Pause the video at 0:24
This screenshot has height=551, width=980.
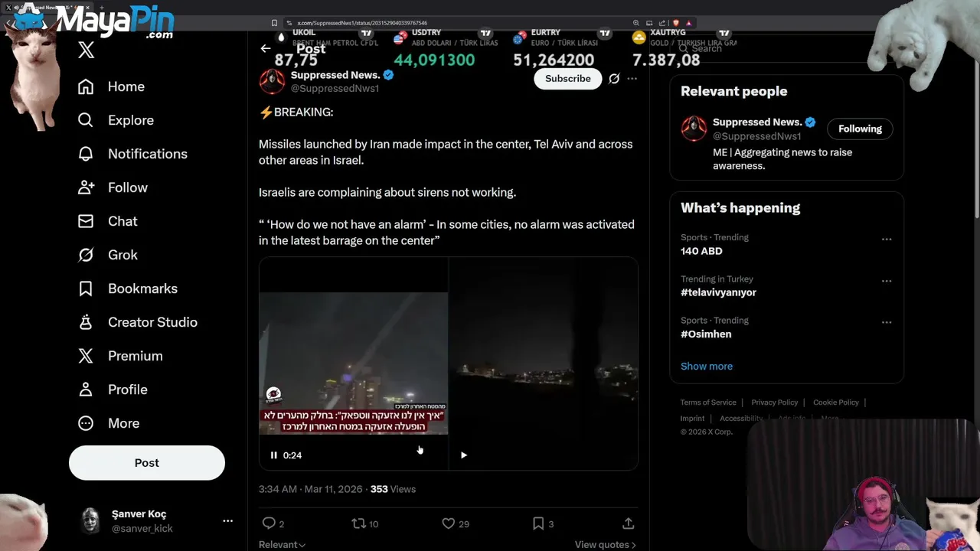click(273, 455)
